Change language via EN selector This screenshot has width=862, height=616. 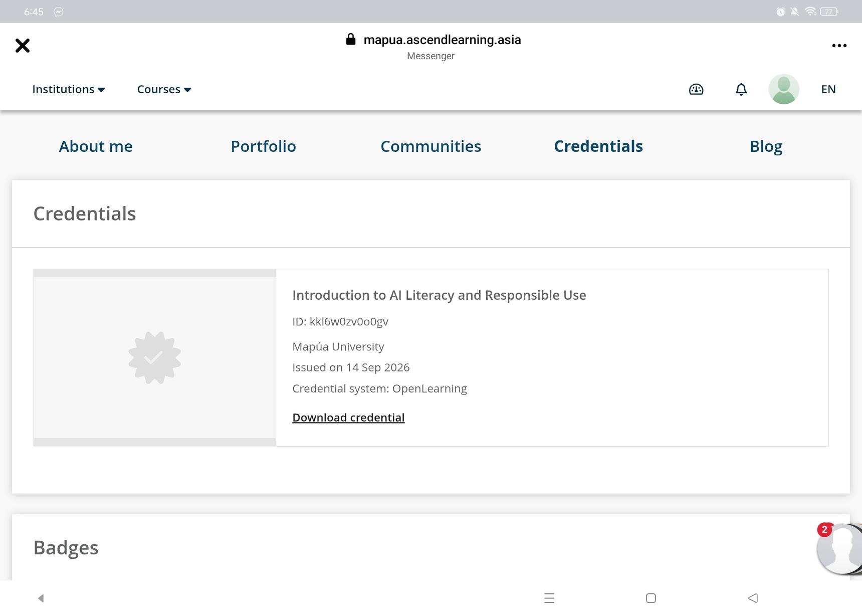[x=828, y=89]
